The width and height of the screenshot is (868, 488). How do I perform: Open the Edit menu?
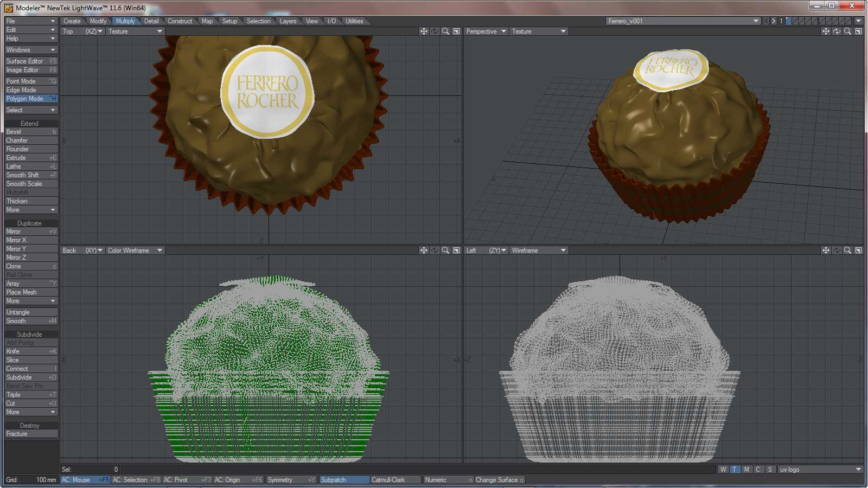[31, 30]
